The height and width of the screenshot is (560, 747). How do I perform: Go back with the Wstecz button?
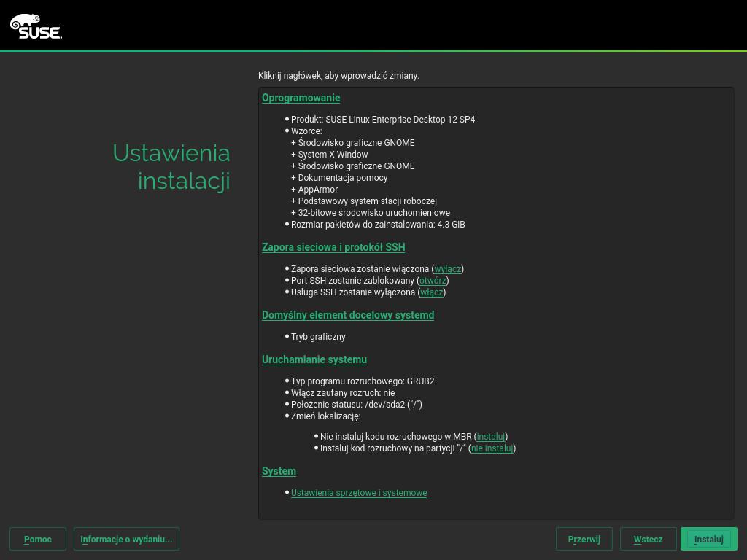(648, 539)
